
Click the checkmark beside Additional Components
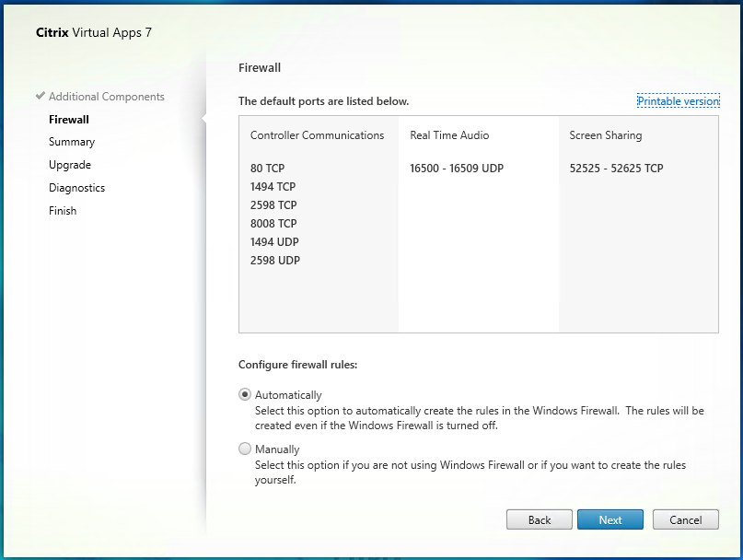point(41,96)
